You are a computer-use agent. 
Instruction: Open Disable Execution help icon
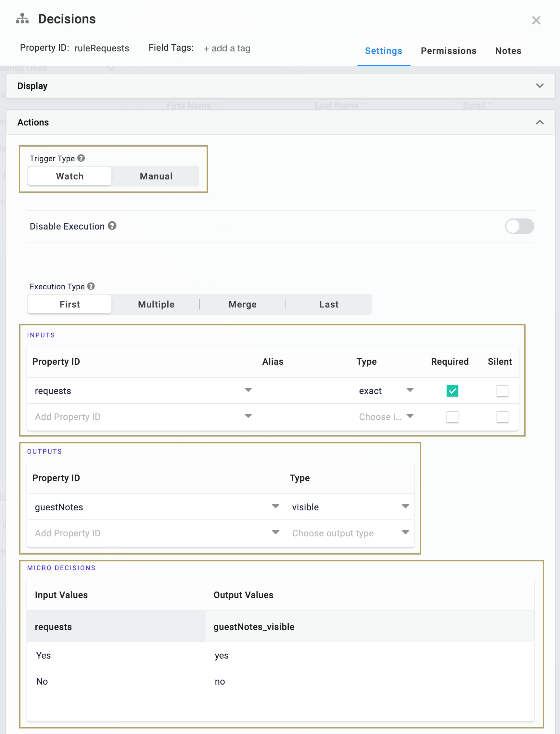click(112, 226)
